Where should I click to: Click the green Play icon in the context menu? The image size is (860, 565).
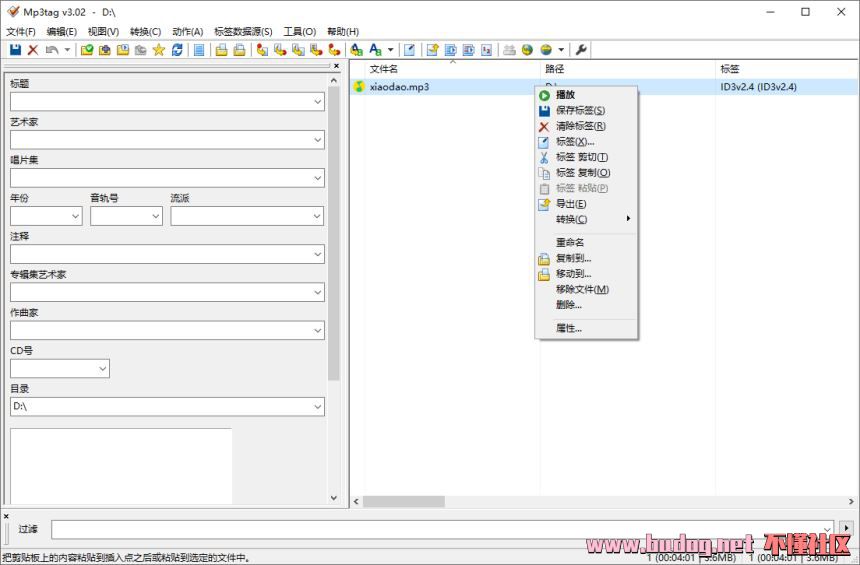544,95
